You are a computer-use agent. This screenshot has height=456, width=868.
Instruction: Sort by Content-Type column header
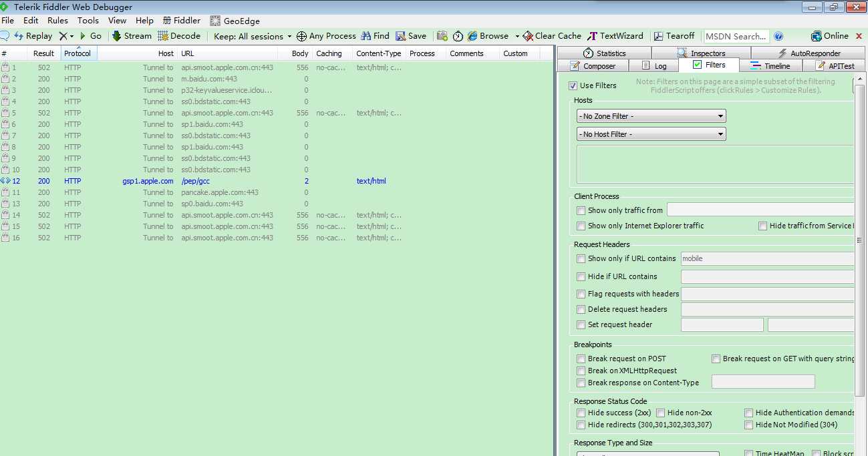pos(379,53)
